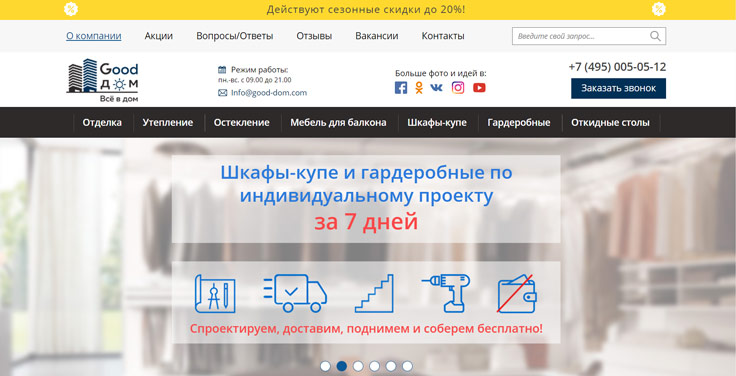
Task: Click the Заказать звонок button
Action: [618, 88]
